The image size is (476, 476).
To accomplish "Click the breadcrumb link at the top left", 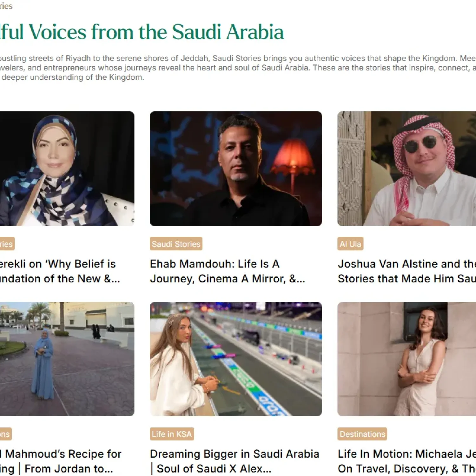I will tap(6, 6).
